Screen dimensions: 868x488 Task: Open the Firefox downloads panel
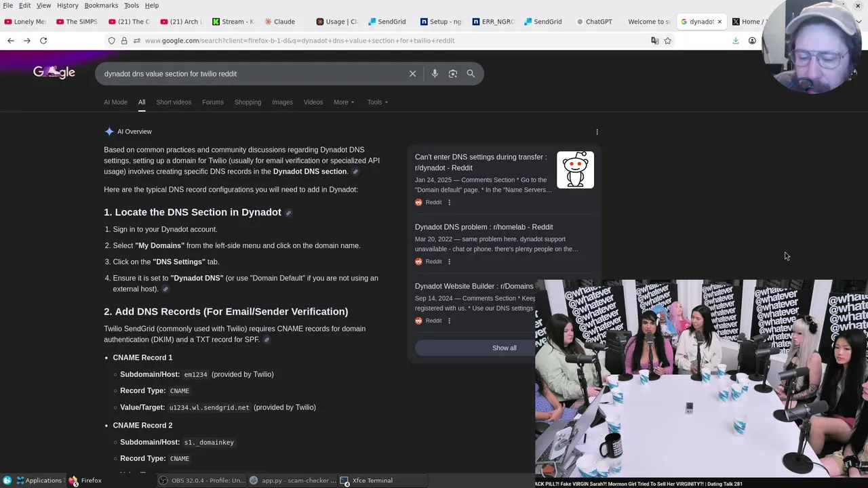point(735,41)
